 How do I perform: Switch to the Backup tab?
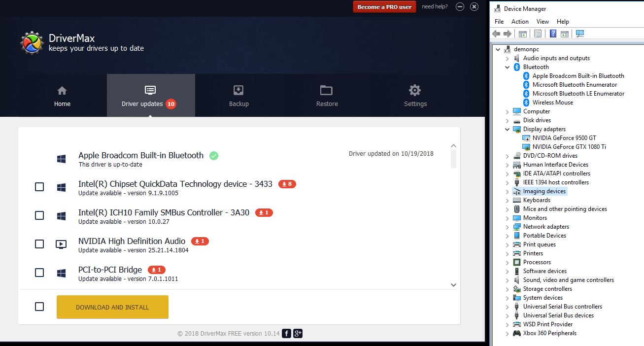pos(238,96)
